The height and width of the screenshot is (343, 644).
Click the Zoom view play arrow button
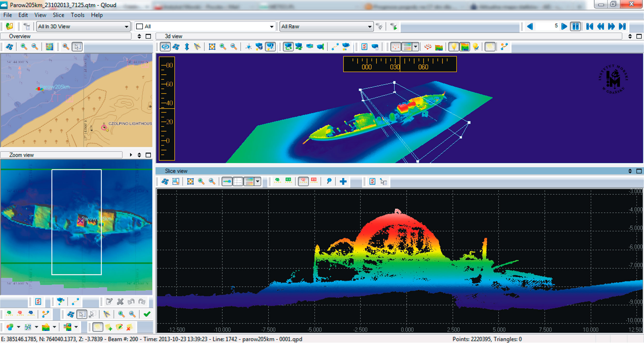coord(131,155)
